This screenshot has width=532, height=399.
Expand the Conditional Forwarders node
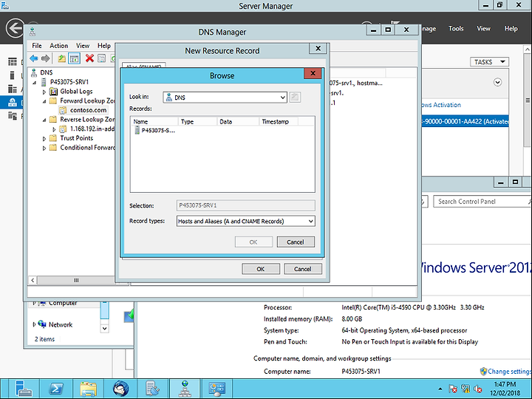click(x=44, y=149)
